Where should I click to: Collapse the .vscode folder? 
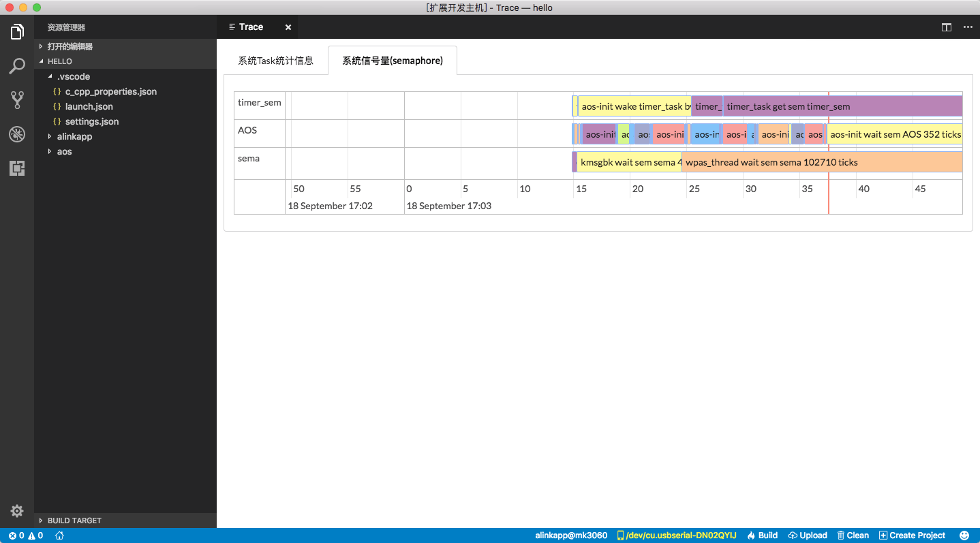coord(125,76)
